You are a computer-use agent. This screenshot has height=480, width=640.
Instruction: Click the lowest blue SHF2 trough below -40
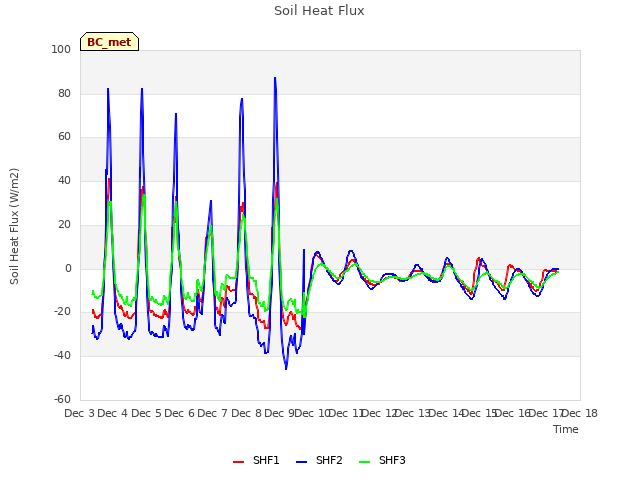pos(286,369)
